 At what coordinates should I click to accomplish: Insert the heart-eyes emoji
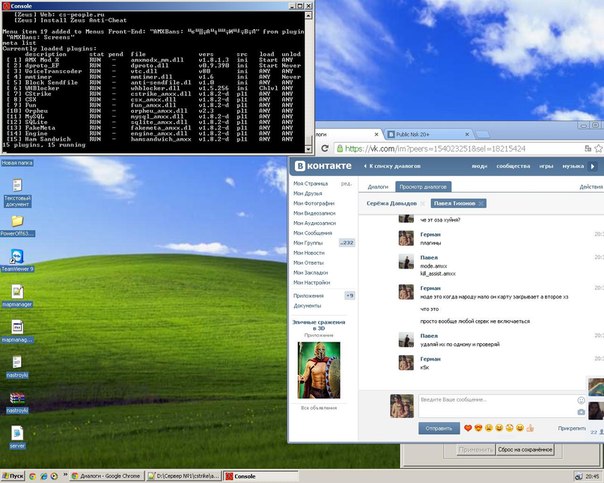click(478, 428)
